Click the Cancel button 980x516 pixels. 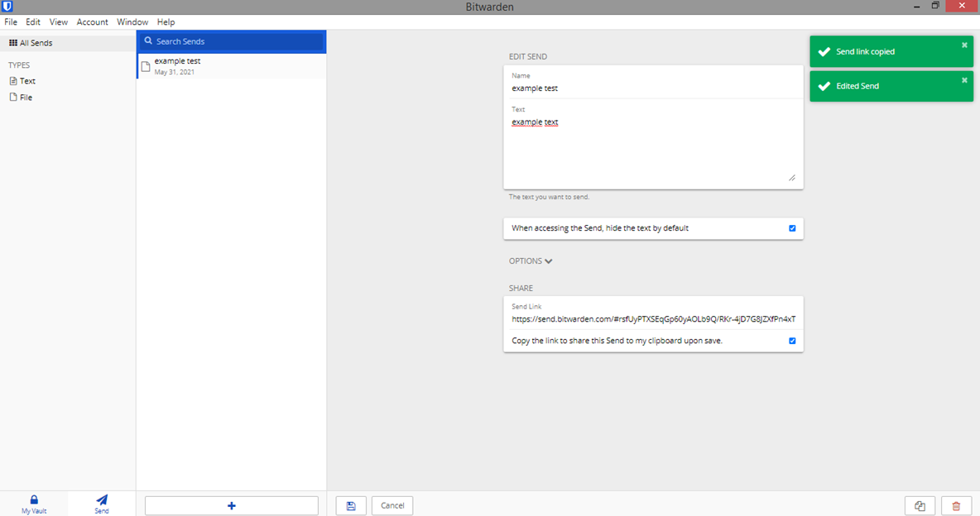[x=392, y=505]
